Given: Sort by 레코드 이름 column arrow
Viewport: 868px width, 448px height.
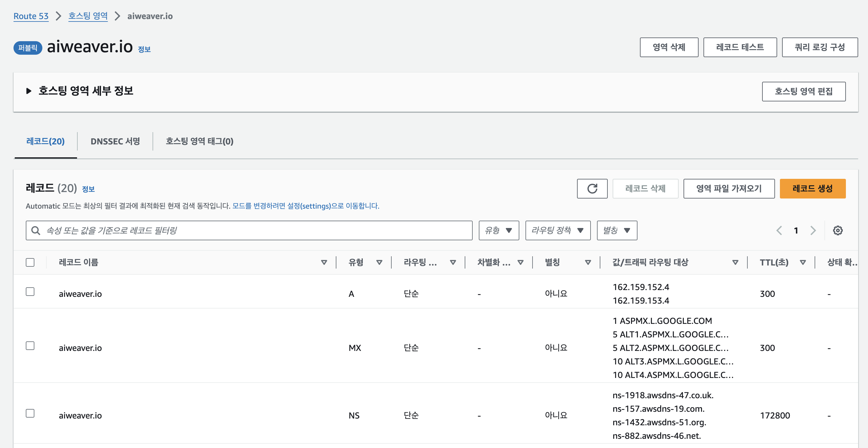Looking at the screenshot, I should (x=324, y=262).
